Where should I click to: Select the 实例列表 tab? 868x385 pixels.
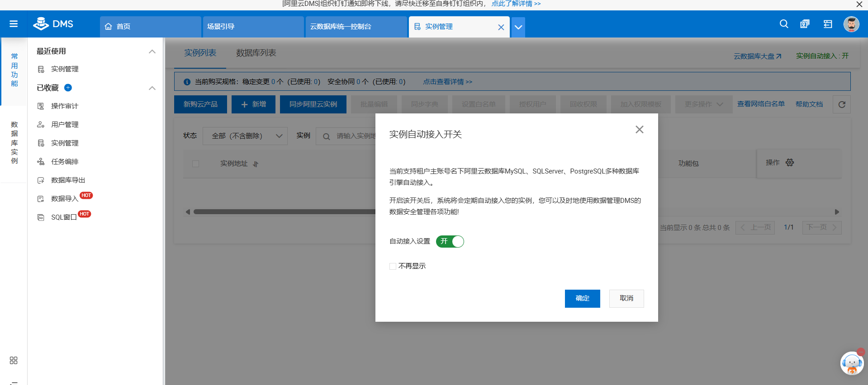(200, 53)
